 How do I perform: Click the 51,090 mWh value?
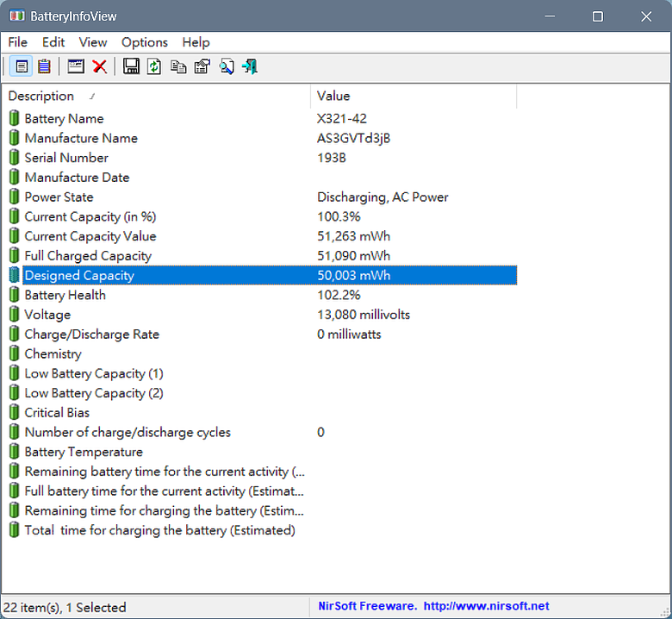353,256
